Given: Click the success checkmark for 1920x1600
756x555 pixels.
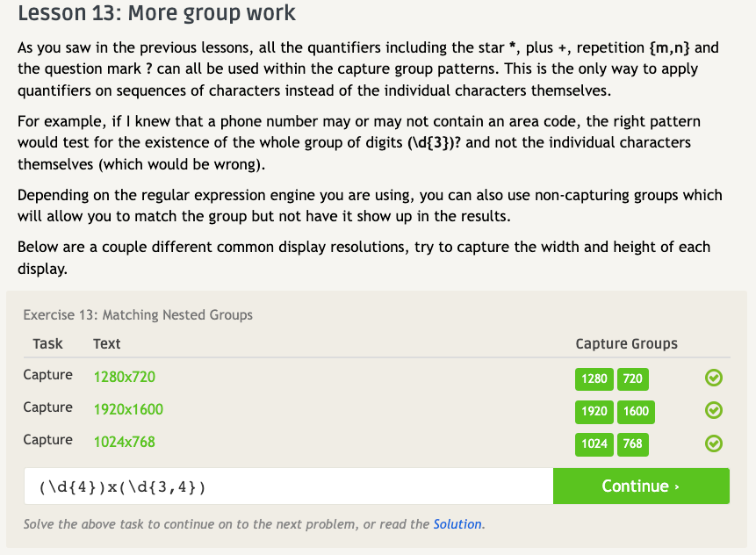Looking at the screenshot, I should pos(714,410).
